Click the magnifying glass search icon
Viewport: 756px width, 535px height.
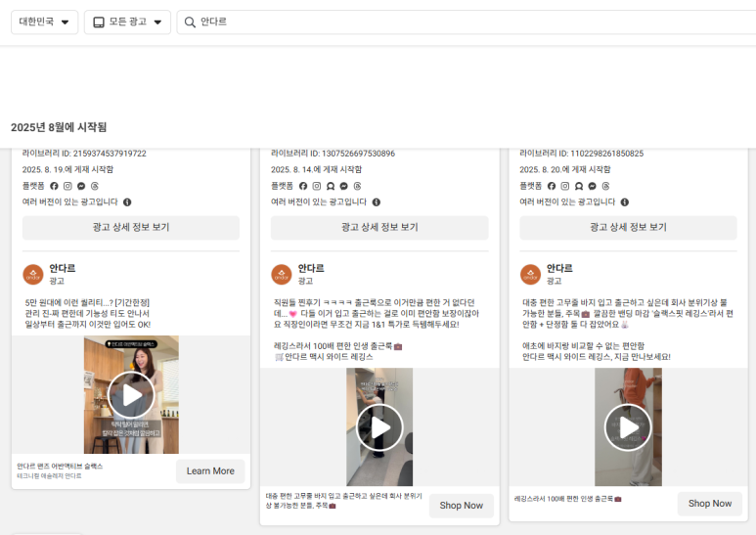tap(190, 22)
